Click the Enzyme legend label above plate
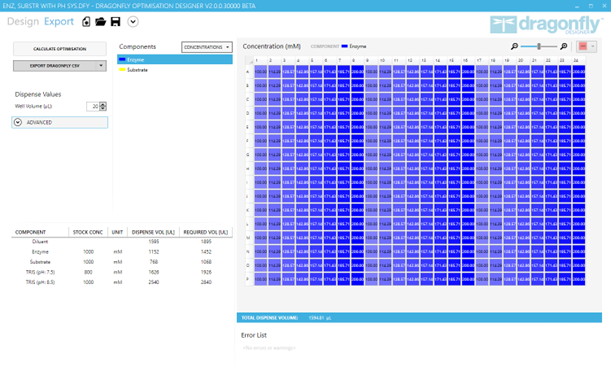This screenshot has height=367, width=611. click(357, 46)
